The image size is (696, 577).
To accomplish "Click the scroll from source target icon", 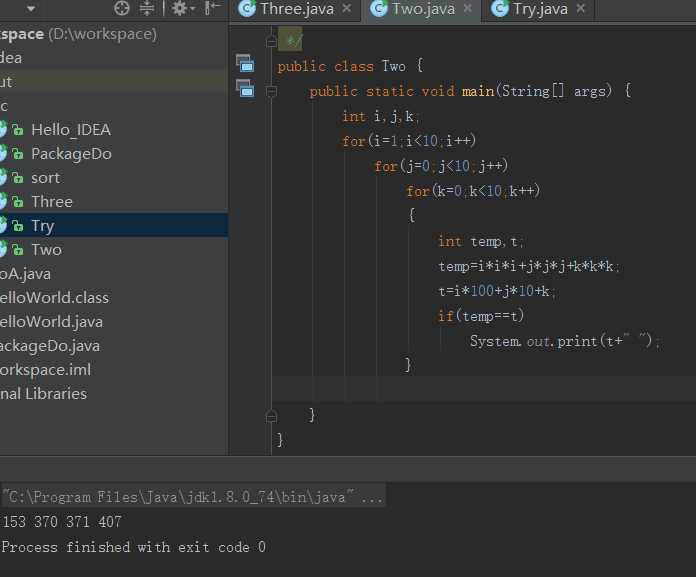I will [122, 8].
